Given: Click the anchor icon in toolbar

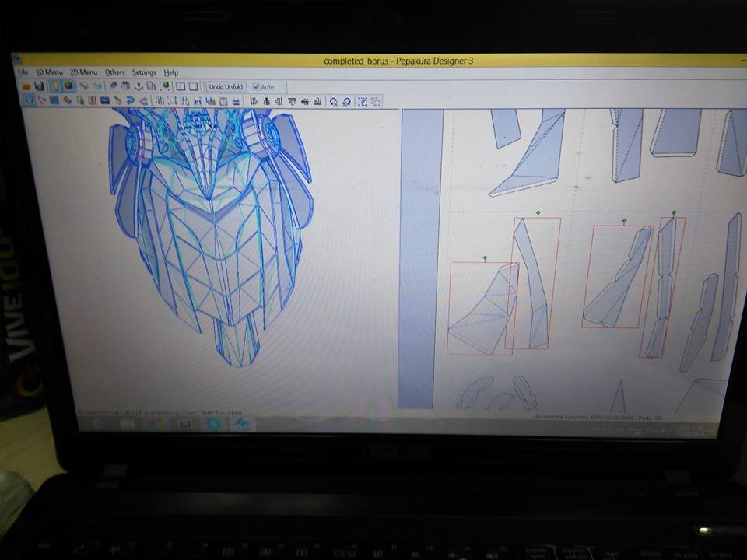Looking at the screenshot, I should (139, 86).
